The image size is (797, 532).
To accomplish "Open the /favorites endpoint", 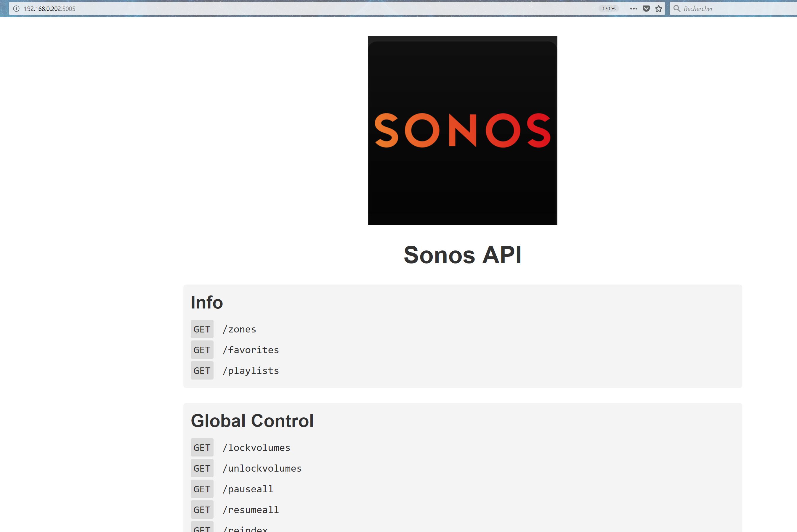I will point(251,350).
